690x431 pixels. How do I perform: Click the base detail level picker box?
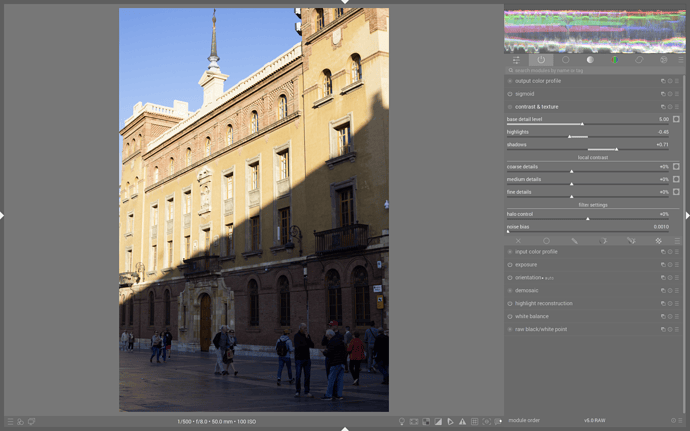pos(676,119)
